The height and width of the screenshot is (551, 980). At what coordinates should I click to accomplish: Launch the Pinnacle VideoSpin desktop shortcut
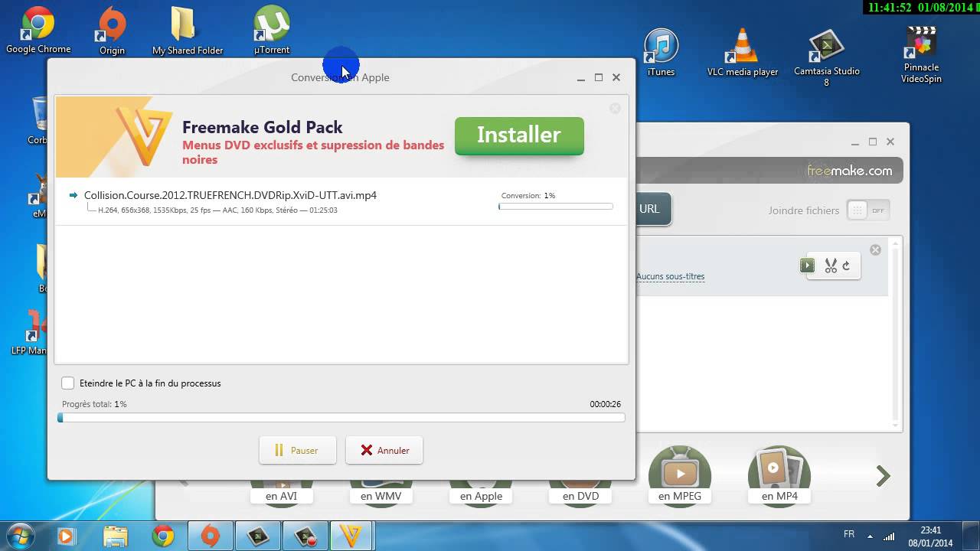(921, 55)
